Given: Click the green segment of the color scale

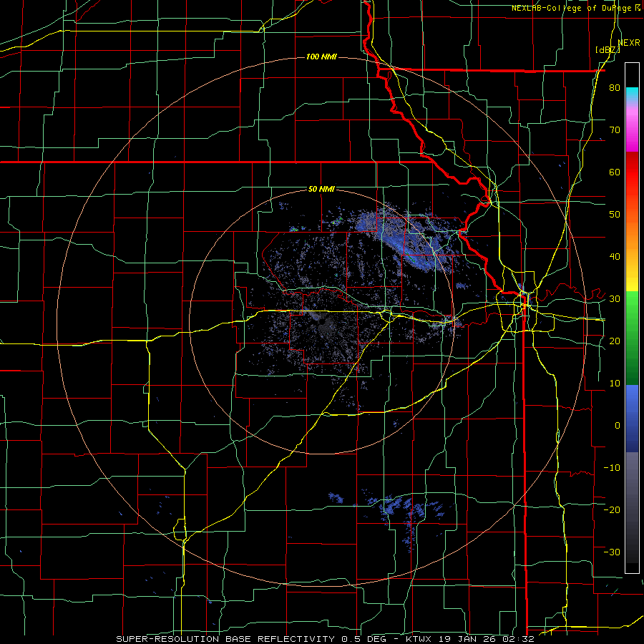Looking at the screenshot, I should point(632,338).
